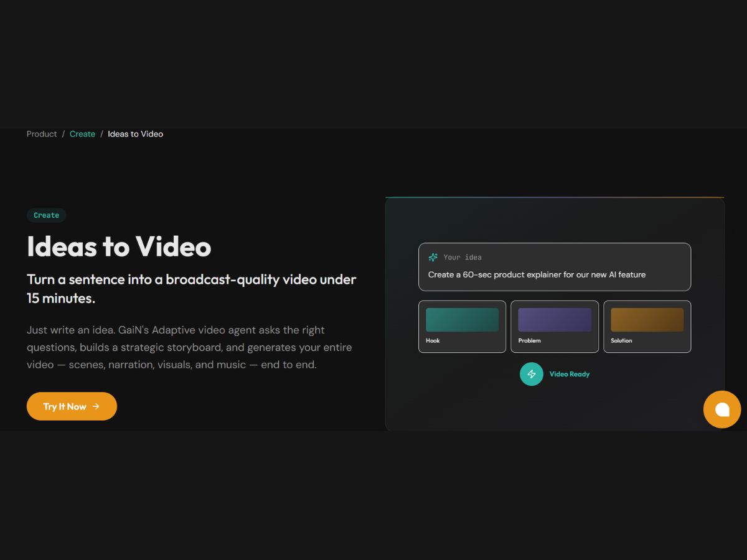
Task: Click the Product breadcrumb link
Action: click(x=42, y=134)
